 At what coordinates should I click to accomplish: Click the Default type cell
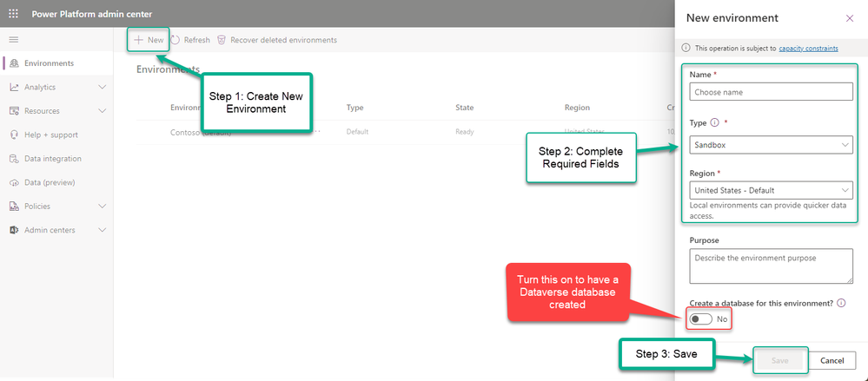(x=357, y=132)
